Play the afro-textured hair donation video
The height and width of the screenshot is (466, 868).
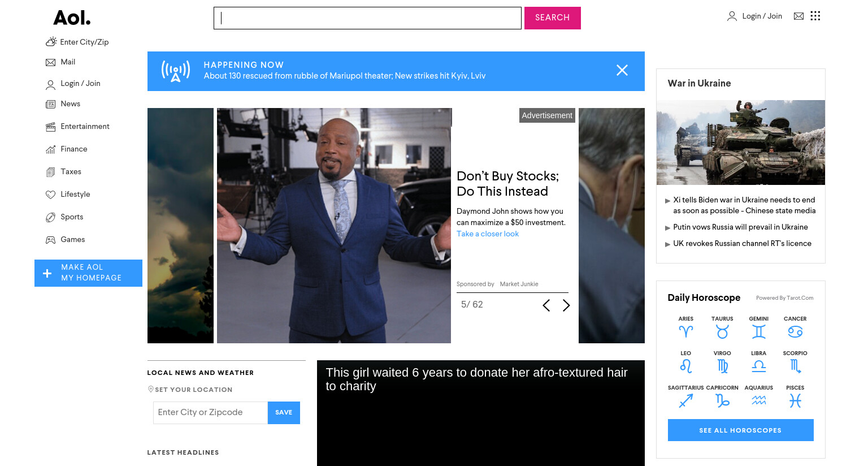coord(481,413)
